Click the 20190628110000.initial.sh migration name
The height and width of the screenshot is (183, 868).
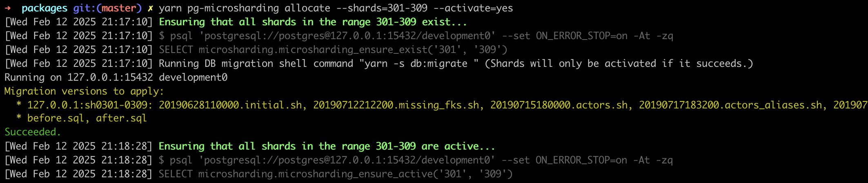[230, 105]
